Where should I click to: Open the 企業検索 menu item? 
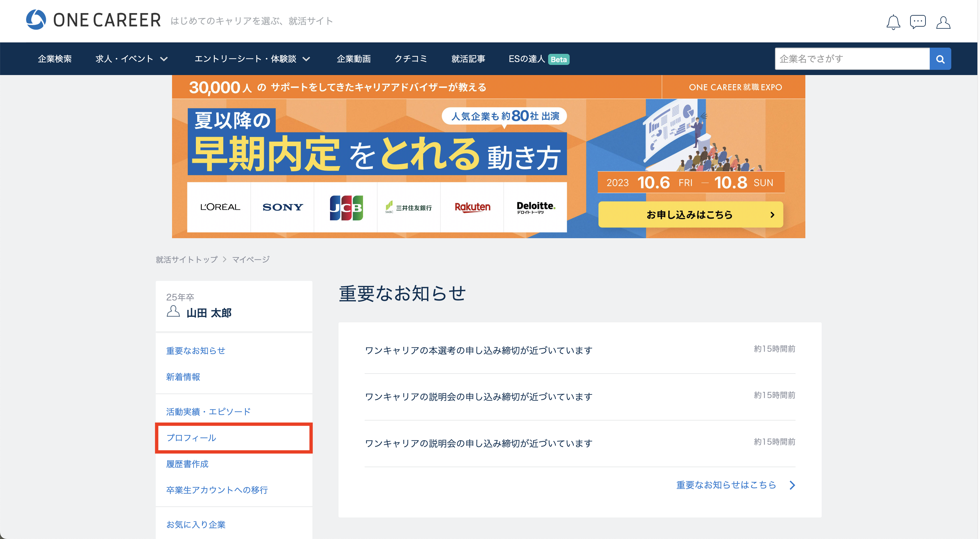55,59
